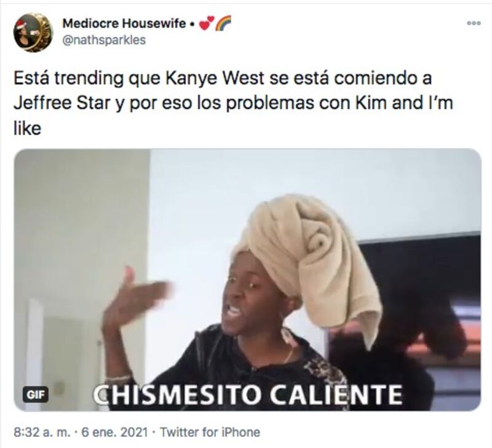This screenshot has height=448, width=492.
Task: Open the Twitter for iPhone source link
Action: click(210, 432)
